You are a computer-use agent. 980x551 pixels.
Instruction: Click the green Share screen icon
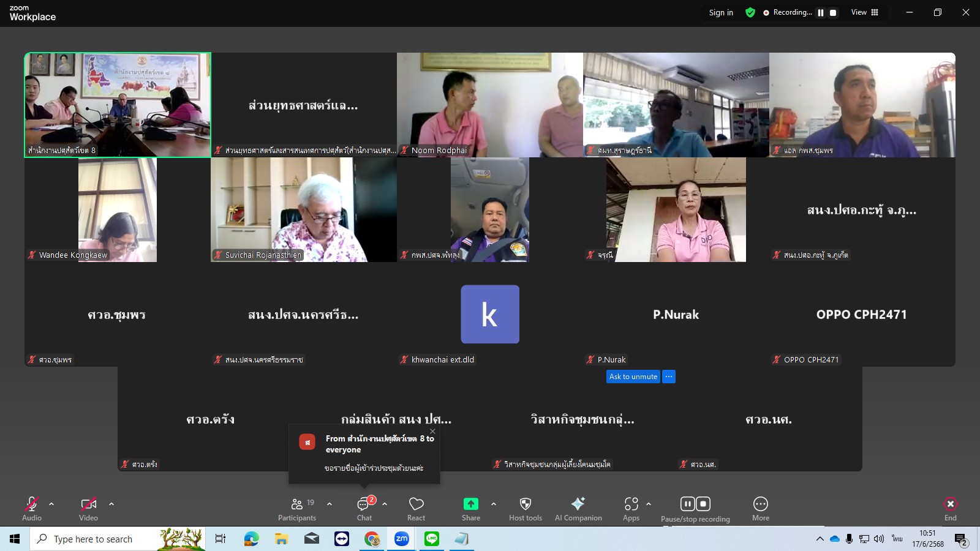[471, 504]
